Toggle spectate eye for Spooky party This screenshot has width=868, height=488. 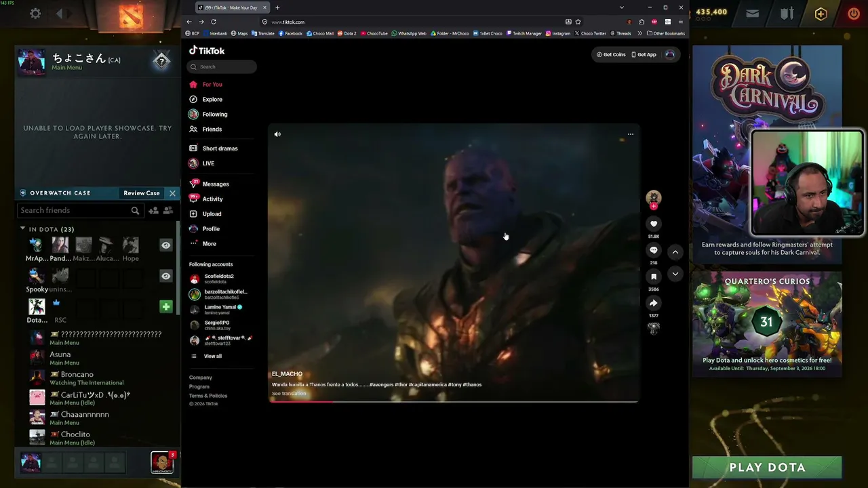(165, 276)
